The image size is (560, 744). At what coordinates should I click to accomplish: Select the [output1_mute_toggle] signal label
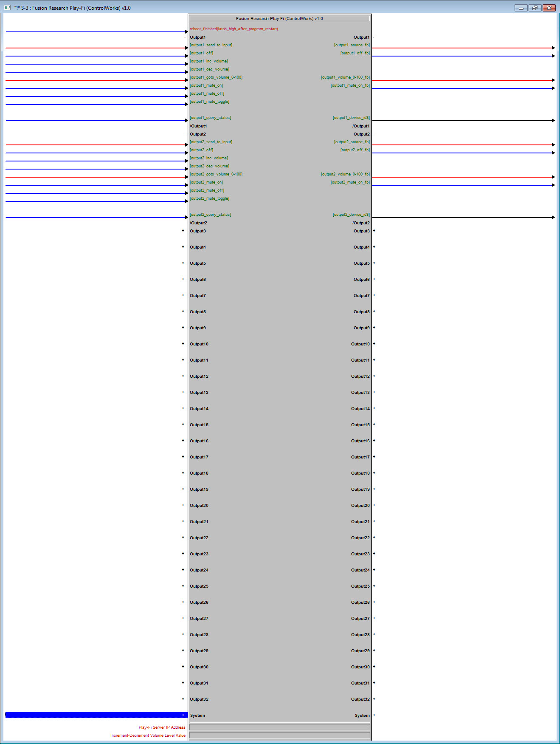209,102
